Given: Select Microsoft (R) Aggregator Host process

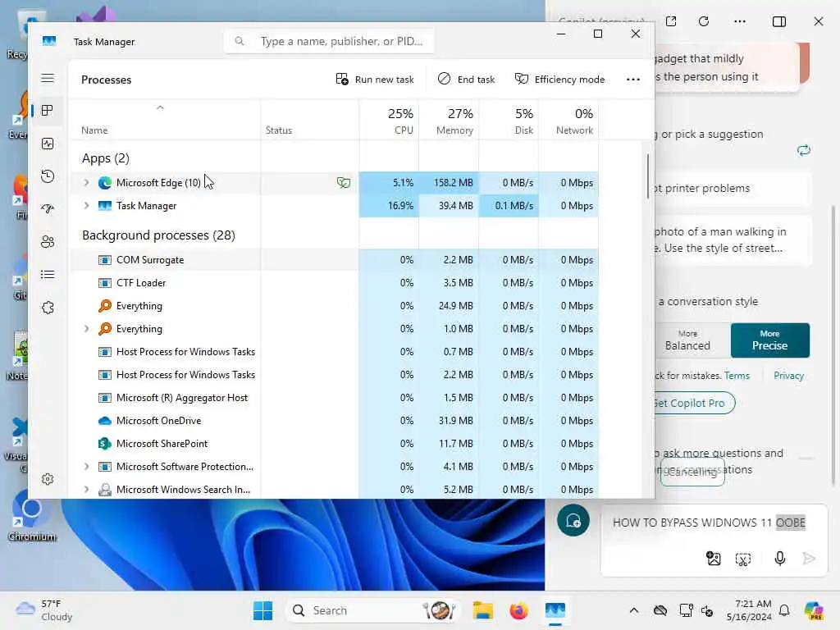Looking at the screenshot, I should click(x=335, y=398).
